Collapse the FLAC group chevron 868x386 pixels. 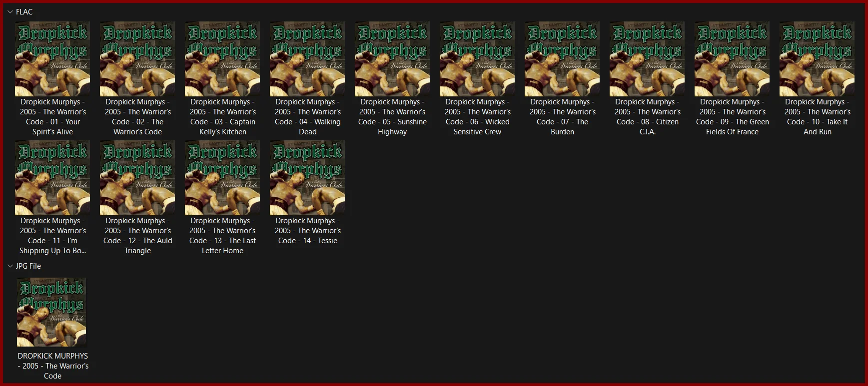[x=10, y=12]
